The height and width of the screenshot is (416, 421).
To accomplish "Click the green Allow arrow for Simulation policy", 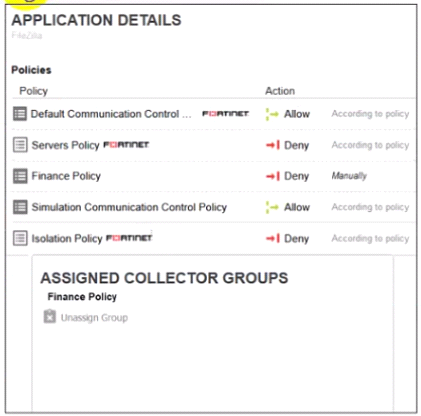I will pyautogui.click(x=272, y=207).
